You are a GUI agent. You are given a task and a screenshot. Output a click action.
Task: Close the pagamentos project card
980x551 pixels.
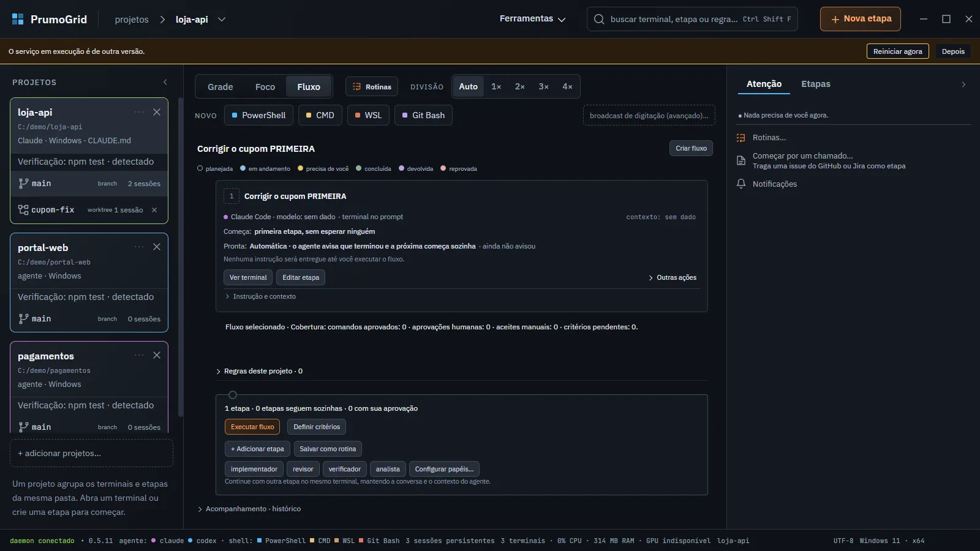(x=157, y=355)
